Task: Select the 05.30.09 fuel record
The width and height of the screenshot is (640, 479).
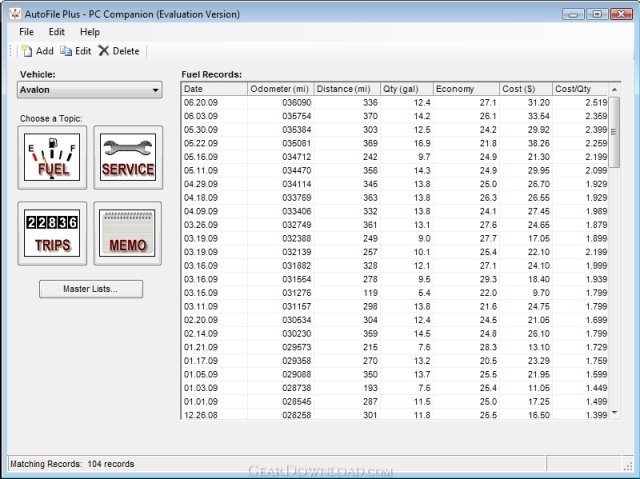Action: (x=395, y=130)
